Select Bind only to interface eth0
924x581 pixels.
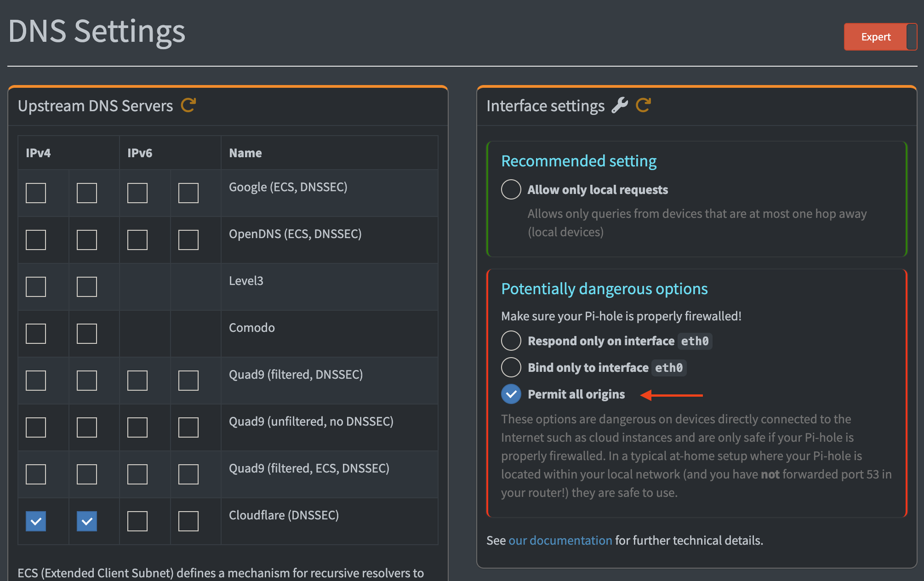pos(511,367)
